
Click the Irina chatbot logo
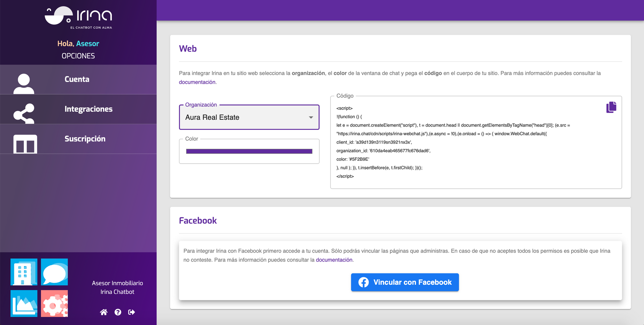pos(78,18)
